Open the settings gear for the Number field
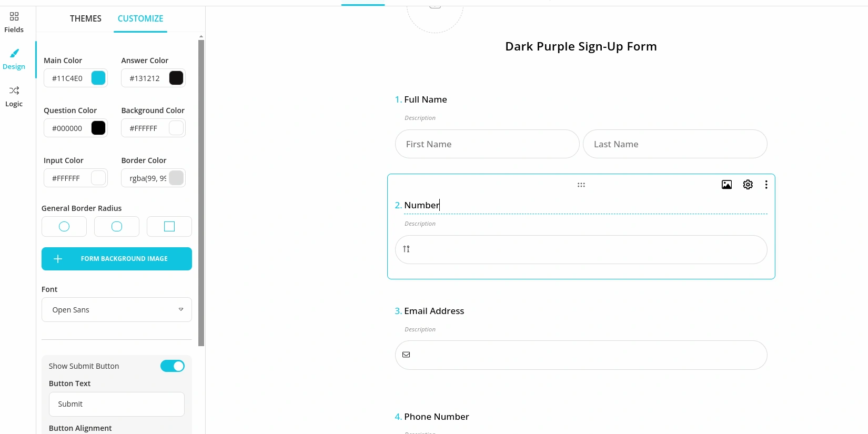868x434 pixels. click(x=748, y=185)
